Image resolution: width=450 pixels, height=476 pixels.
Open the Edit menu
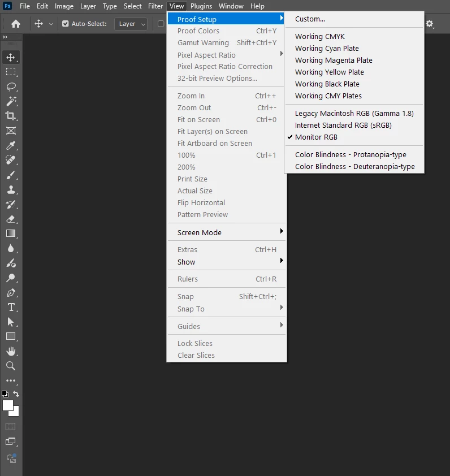[x=42, y=6]
